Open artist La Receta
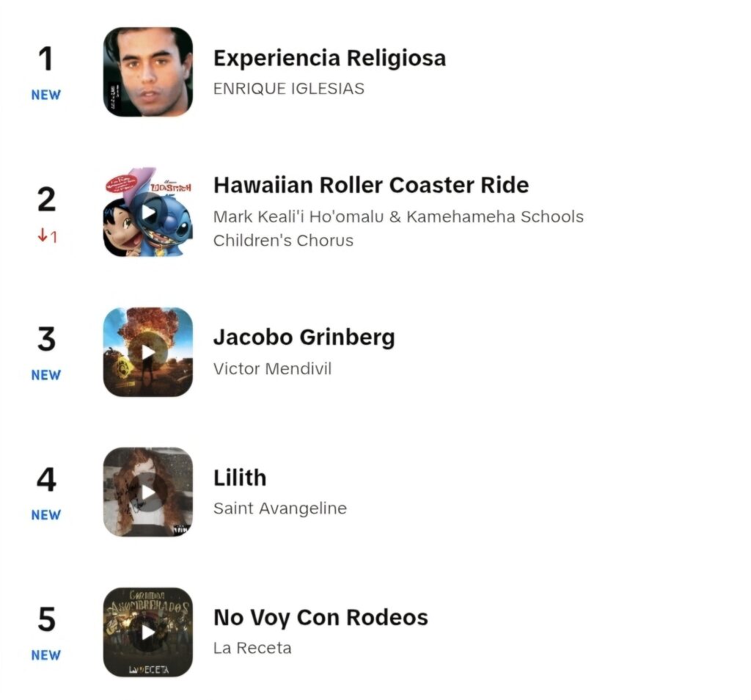This screenshot has width=751, height=700. (x=252, y=648)
